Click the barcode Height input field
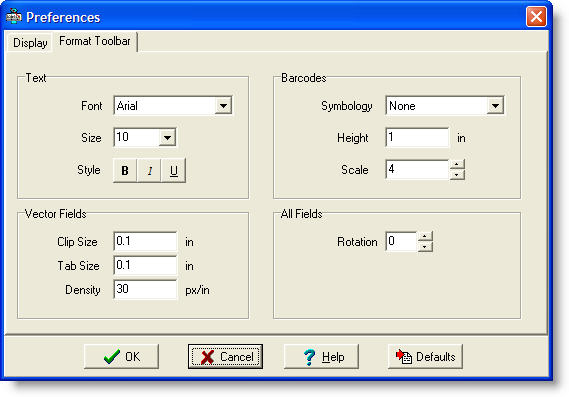Image resolution: width=569 pixels, height=397 pixels. pos(417,138)
